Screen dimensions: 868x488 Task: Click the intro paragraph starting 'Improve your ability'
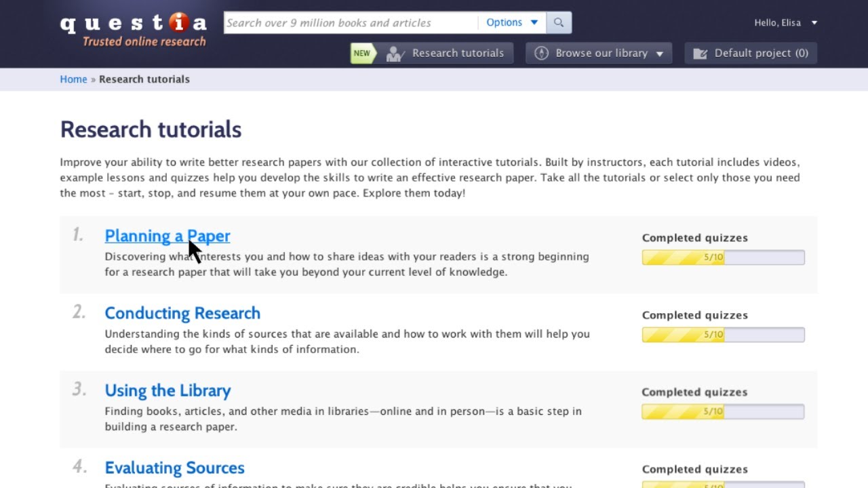pyautogui.click(x=430, y=178)
